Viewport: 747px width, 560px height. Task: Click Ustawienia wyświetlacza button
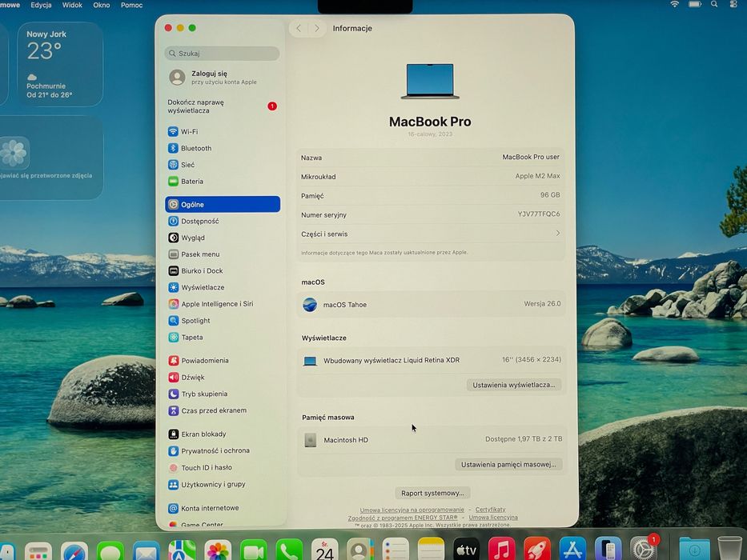click(513, 385)
